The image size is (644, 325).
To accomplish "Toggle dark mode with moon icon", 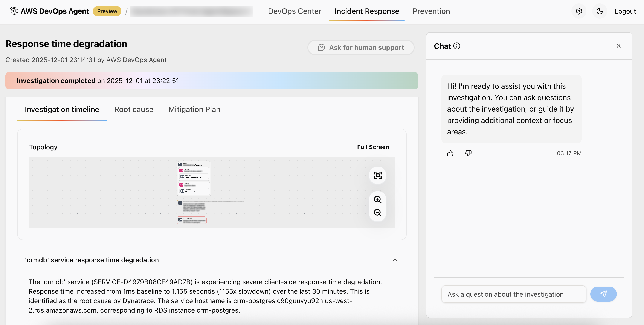I will tap(600, 11).
